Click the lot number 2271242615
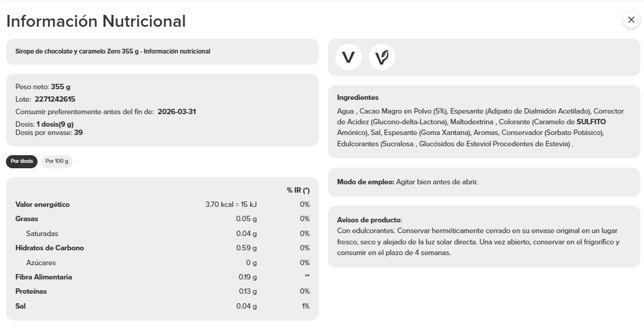644x327 pixels. click(55, 99)
